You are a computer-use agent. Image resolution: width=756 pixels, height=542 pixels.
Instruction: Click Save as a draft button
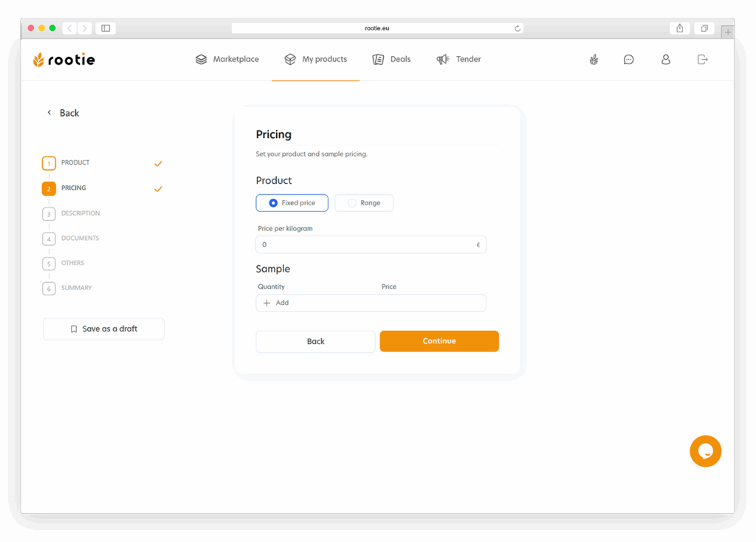click(103, 329)
